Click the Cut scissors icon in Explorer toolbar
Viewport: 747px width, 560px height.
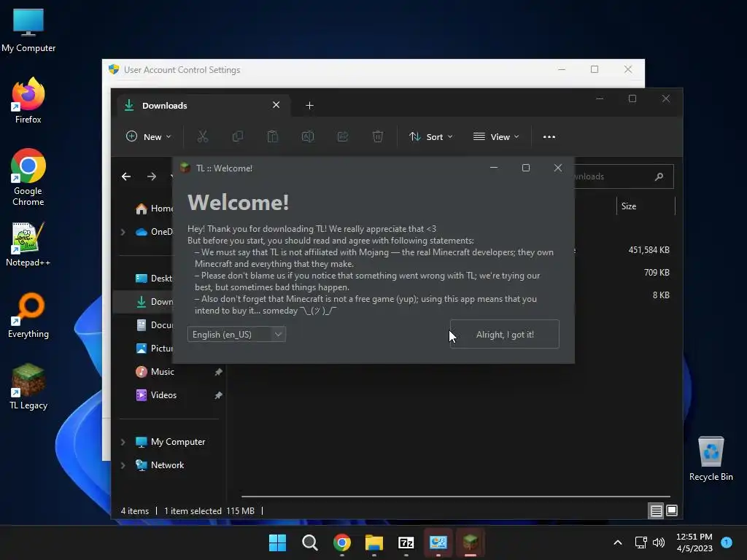tap(203, 136)
